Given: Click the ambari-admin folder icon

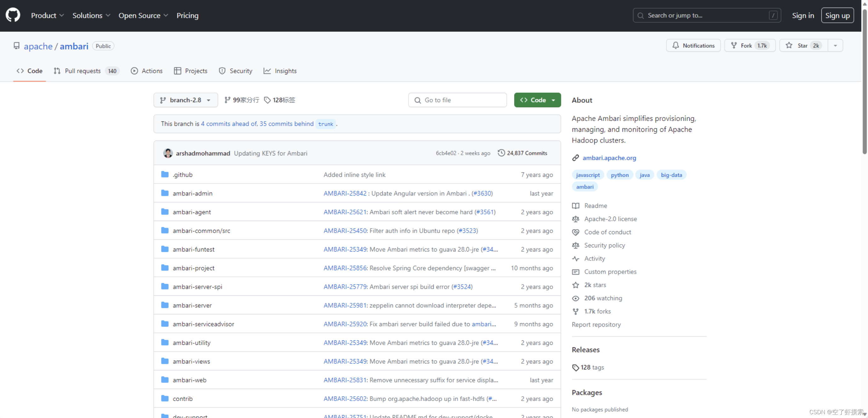Looking at the screenshot, I should pos(165,193).
